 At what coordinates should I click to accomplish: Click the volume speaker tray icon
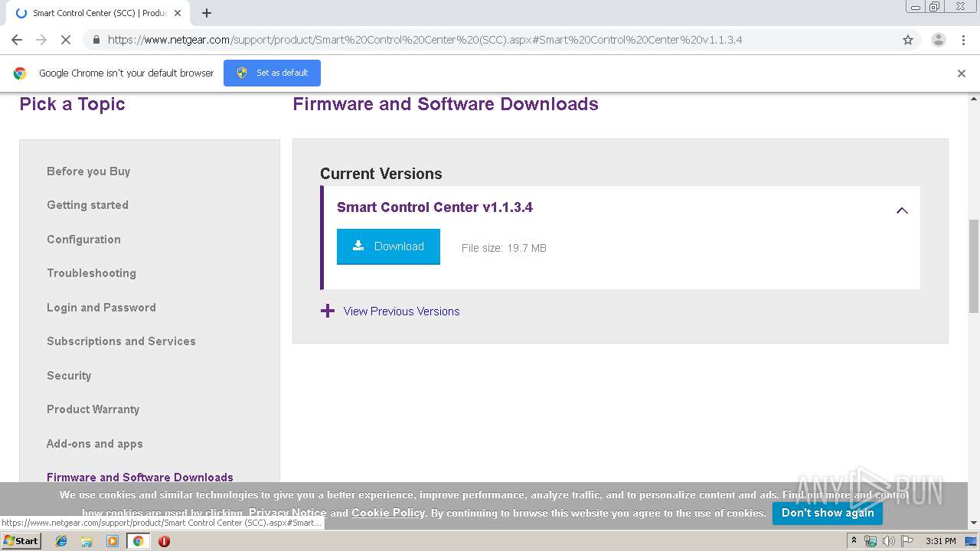click(x=888, y=541)
